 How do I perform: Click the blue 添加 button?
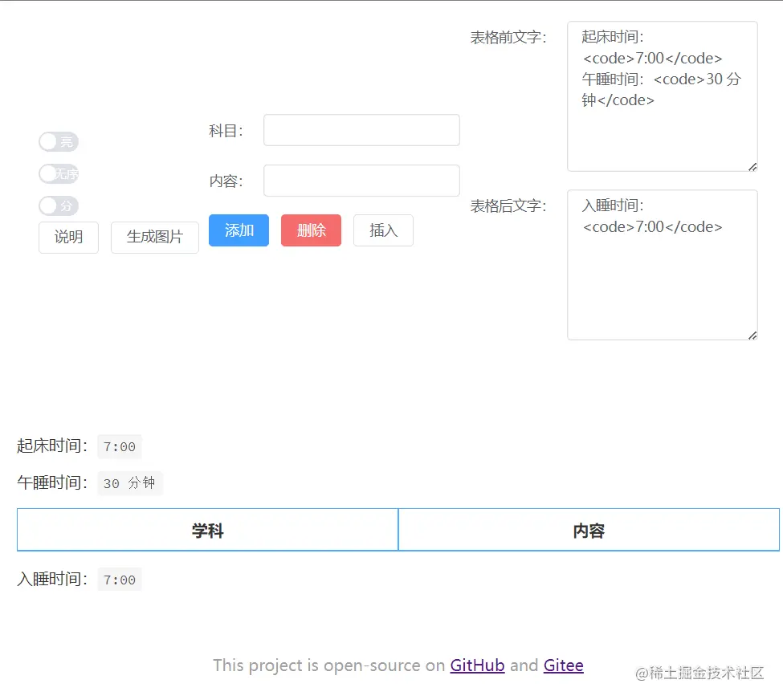coord(239,230)
